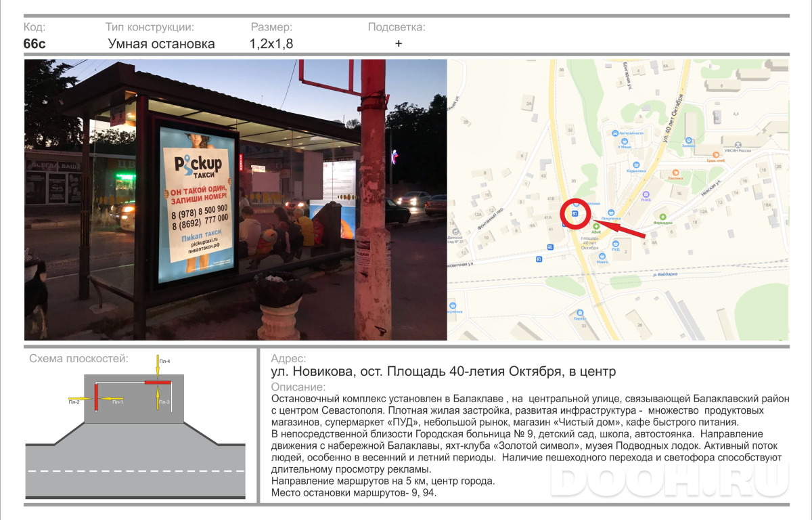Select the Лакомка cafe marker

coord(675,173)
